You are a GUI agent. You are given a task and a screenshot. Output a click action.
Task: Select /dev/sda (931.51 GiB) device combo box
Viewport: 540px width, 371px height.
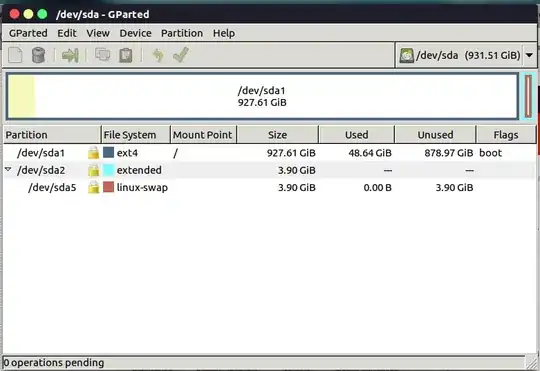click(466, 55)
